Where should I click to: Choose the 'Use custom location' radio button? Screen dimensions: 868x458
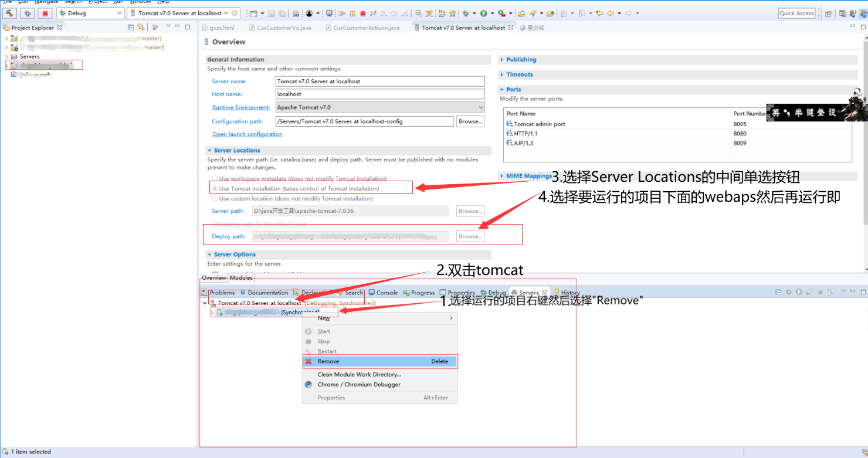[x=215, y=198]
